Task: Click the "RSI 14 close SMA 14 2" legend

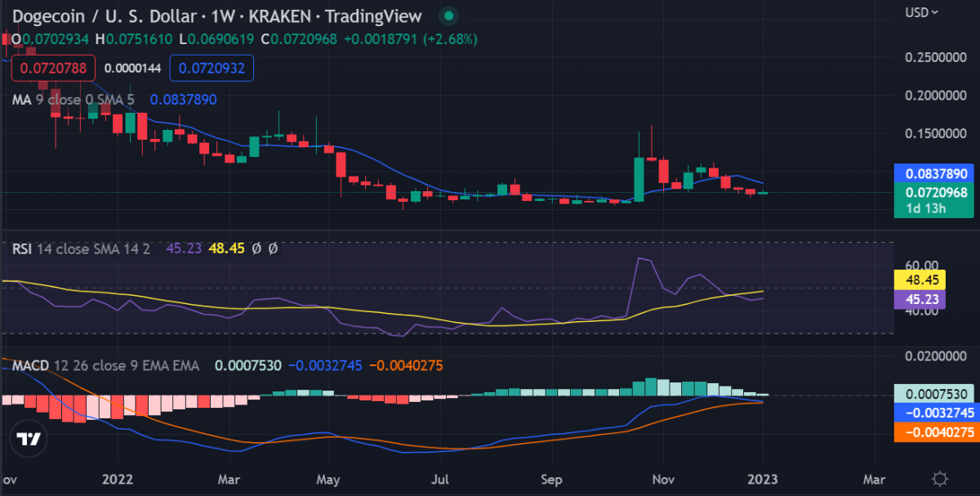Action: (x=81, y=248)
